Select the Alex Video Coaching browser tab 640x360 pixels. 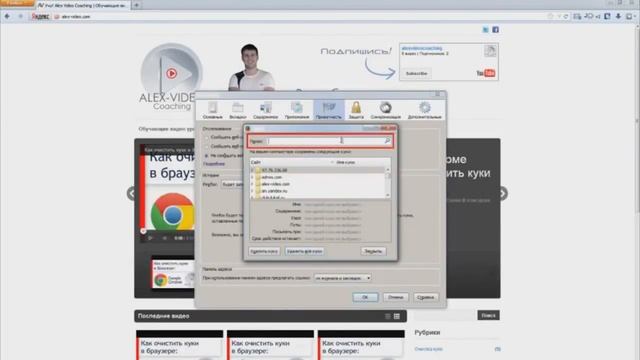tap(83, 5)
